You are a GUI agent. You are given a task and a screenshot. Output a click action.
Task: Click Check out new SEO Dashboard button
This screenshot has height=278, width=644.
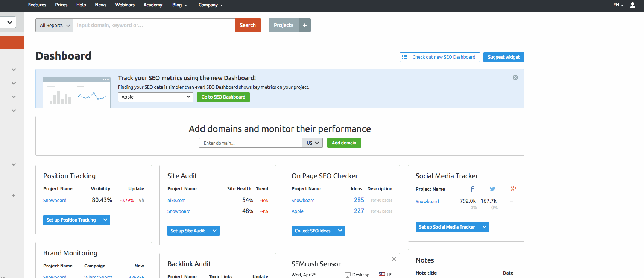[440, 57]
